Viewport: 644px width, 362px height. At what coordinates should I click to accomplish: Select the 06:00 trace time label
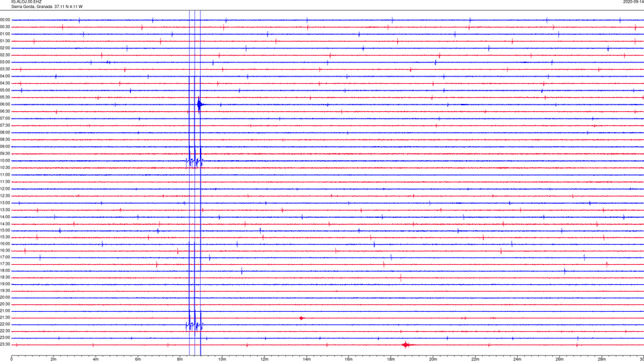click(5, 105)
